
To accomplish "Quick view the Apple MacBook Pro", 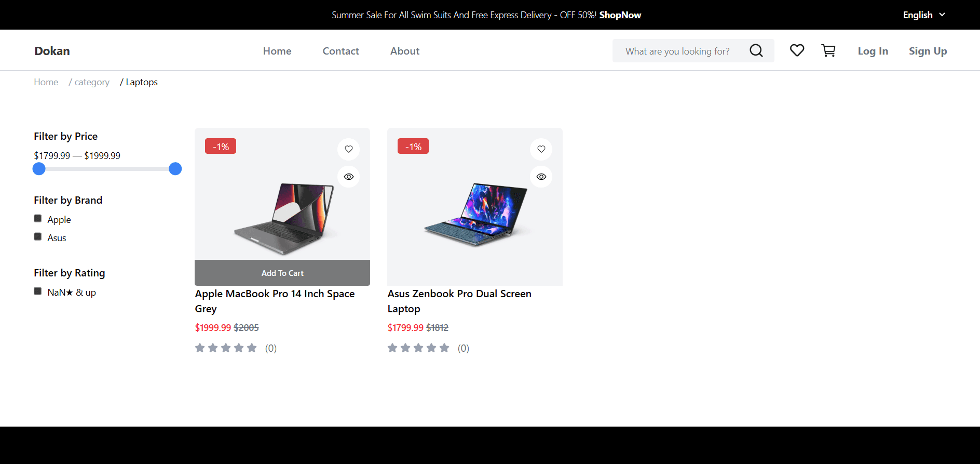I will tap(348, 177).
